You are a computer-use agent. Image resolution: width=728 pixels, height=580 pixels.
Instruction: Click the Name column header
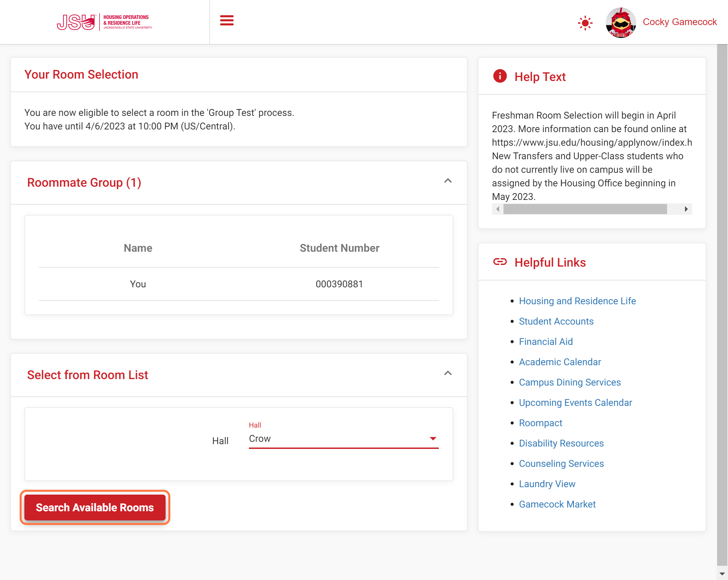click(138, 248)
